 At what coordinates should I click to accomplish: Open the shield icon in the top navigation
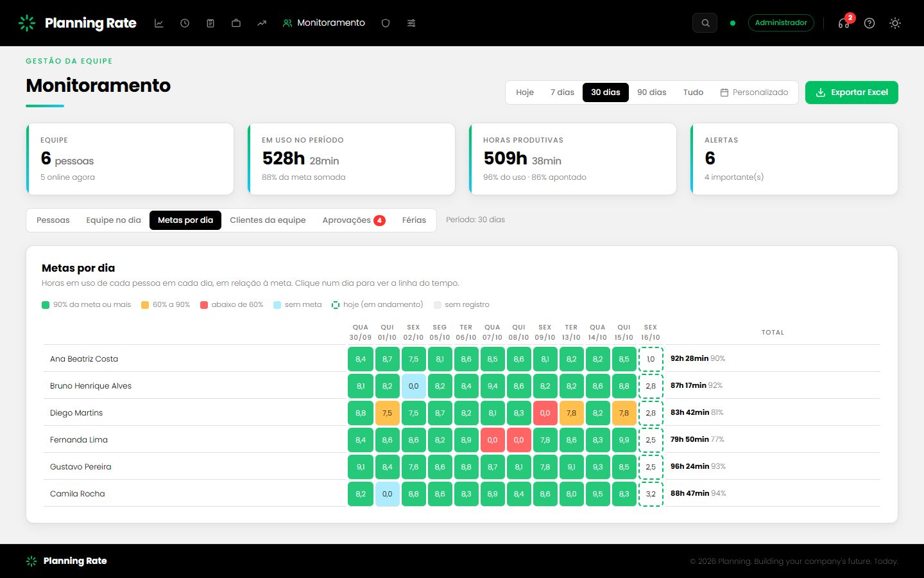(x=386, y=23)
